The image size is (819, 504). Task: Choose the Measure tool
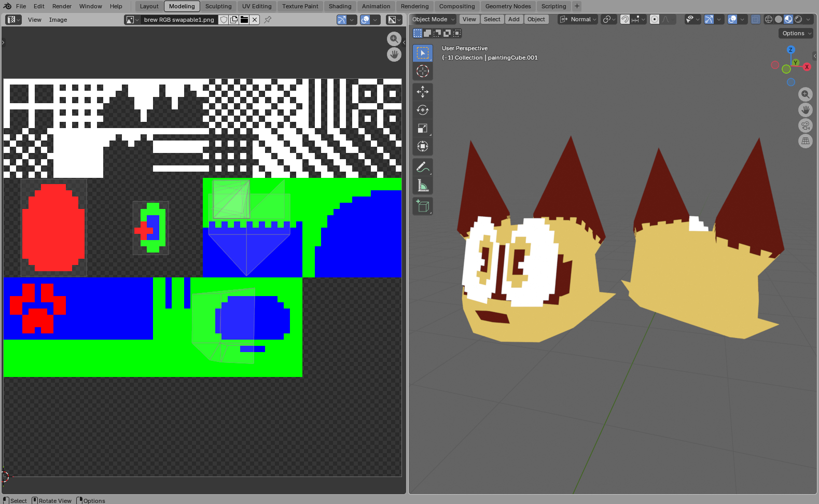(423, 186)
